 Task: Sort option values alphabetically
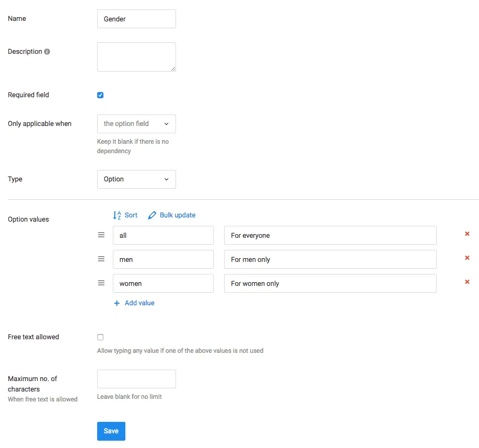[125, 215]
